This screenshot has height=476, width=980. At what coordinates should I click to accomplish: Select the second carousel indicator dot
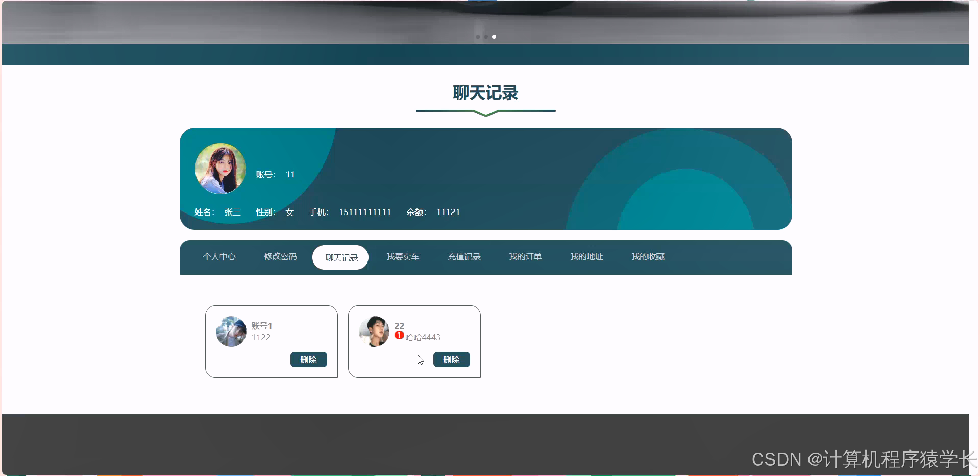[x=485, y=36]
